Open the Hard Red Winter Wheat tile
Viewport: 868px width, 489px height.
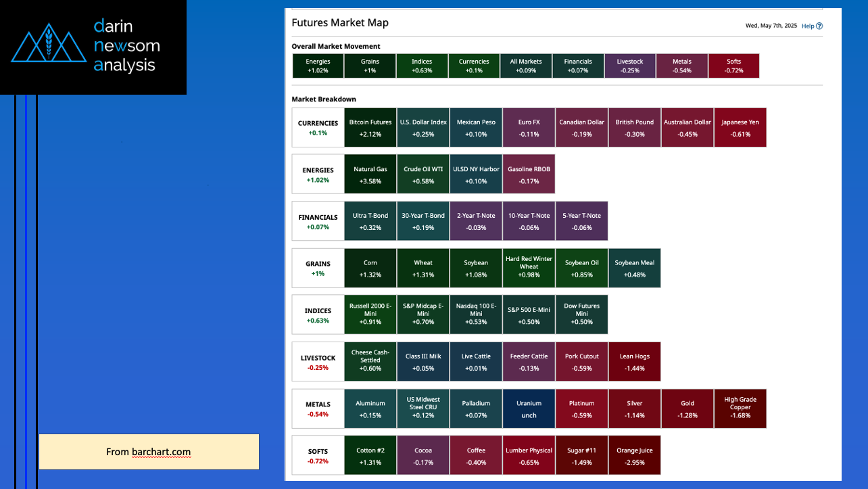pos(529,269)
